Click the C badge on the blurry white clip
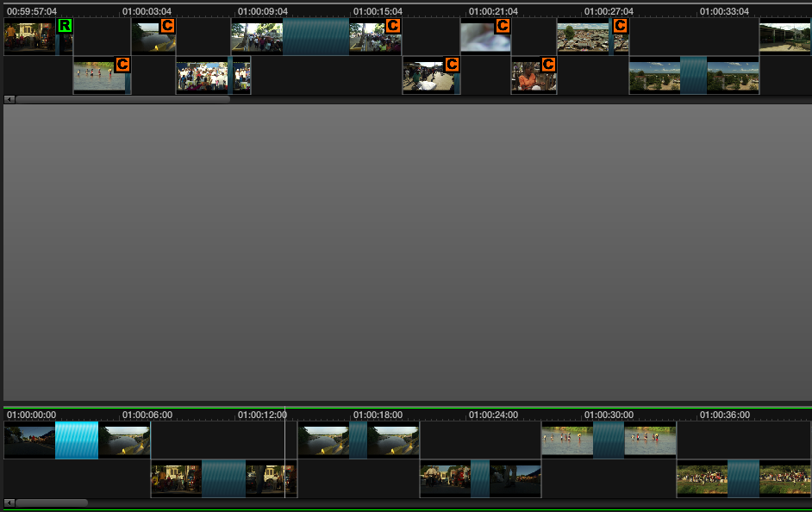Screen dimensions: 812x512 coord(503,26)
